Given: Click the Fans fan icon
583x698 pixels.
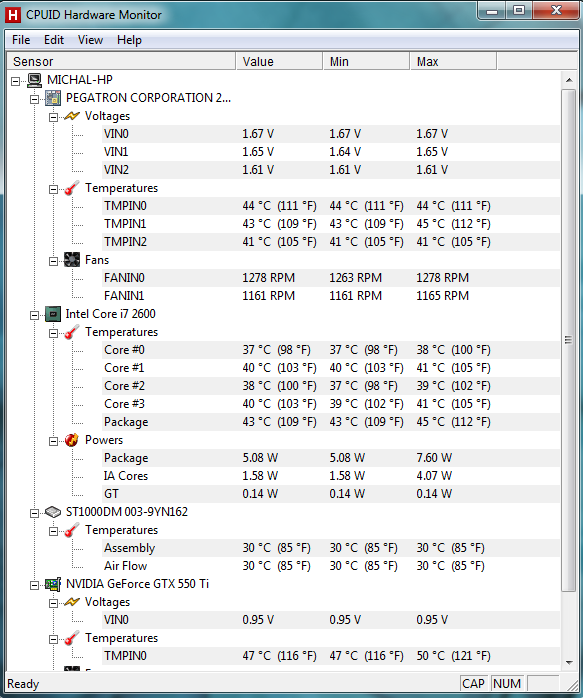Looking at the screenshot, I should tap(72, 260).
